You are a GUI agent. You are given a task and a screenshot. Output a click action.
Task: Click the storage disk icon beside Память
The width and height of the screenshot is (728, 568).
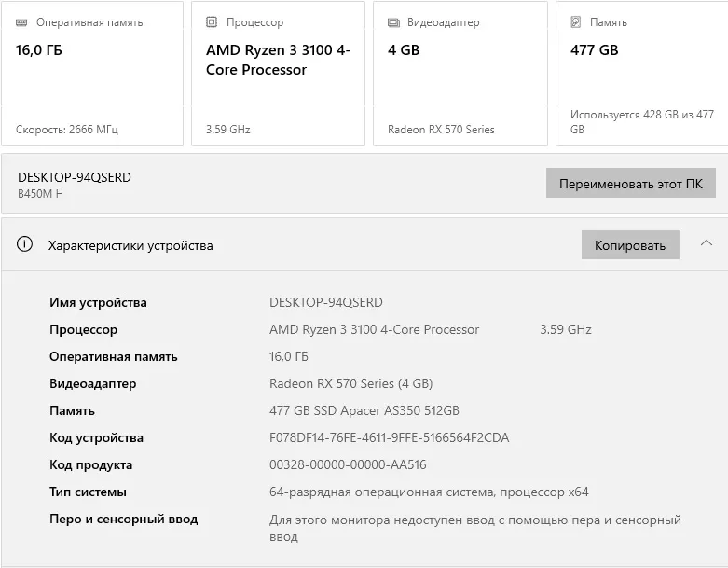tap(576, 21)
